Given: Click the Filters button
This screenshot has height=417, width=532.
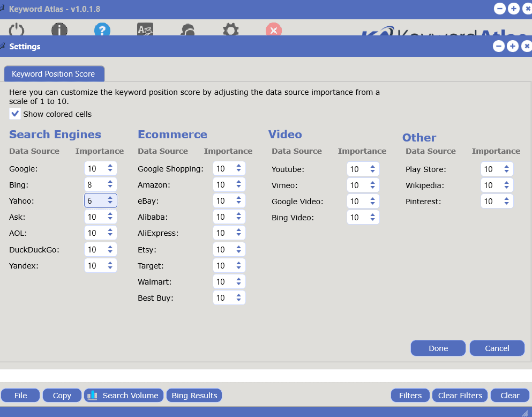Looking at the screenshot, I should (x=410, y=395).
